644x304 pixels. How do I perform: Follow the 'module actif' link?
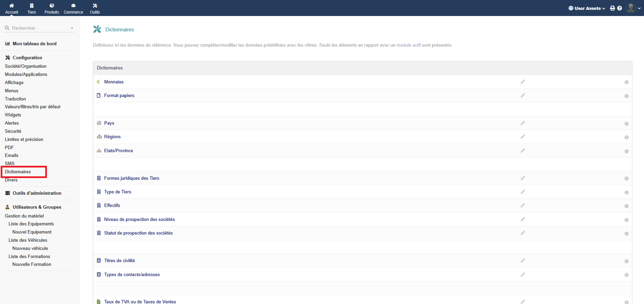pyautogui.click(x=408, y=45)
